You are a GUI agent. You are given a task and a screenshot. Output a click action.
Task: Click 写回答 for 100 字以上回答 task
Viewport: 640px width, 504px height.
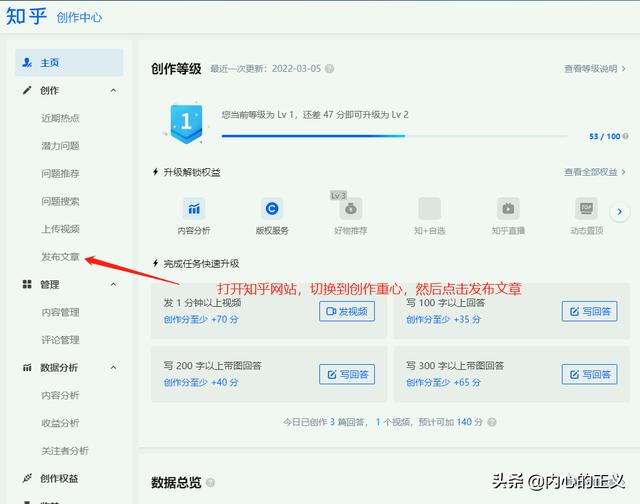(x=589, y=311)
